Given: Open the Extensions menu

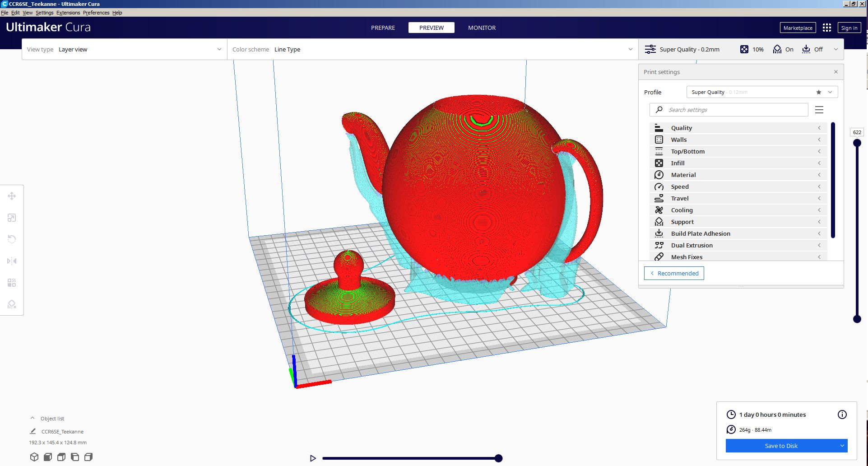Looking at the screenshot, I should pyautogui.click(x=68, y=13).
